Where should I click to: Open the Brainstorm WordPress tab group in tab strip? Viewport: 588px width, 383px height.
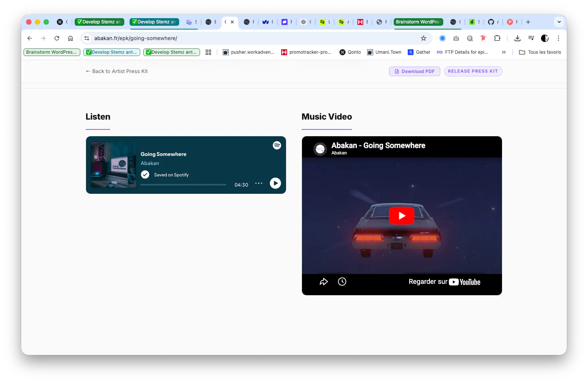click(418, 22)
